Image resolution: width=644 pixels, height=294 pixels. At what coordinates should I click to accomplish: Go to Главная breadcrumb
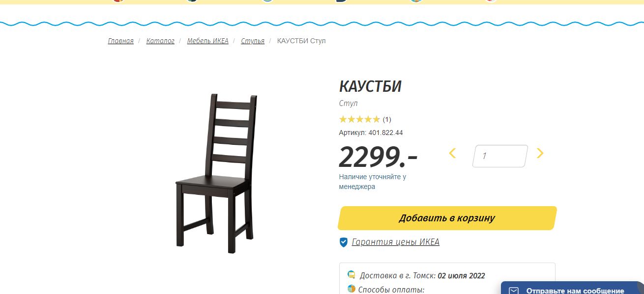121,41
